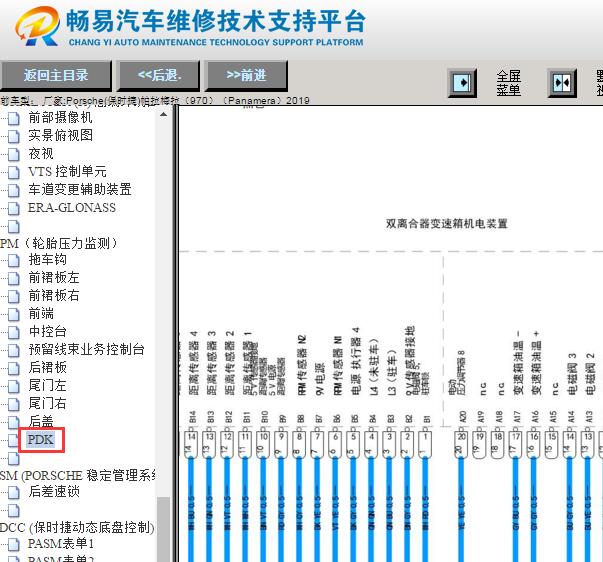Go back with the <<后退 button
Viewport: 603px width, 562px height.
159,75
